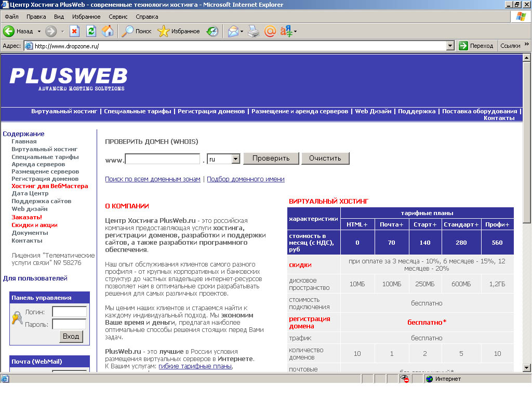Open History clock icon
532x399 pixels.
point(212,31)
